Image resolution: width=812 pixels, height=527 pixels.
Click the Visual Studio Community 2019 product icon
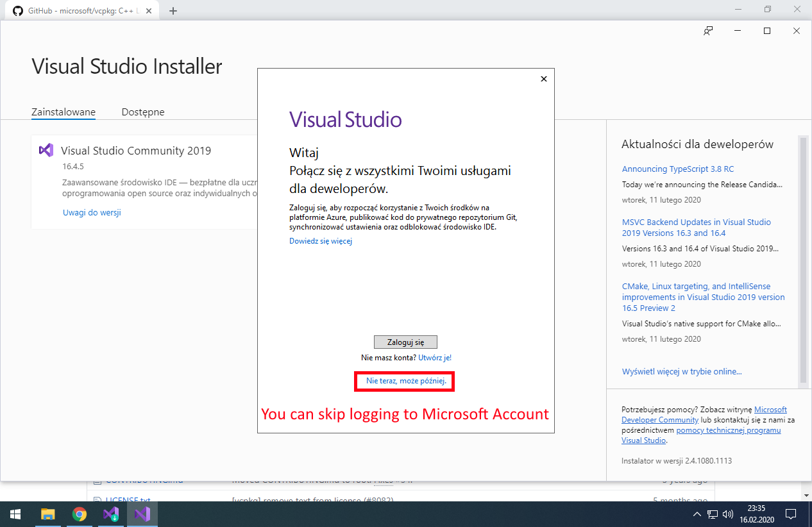click(46, 150)
